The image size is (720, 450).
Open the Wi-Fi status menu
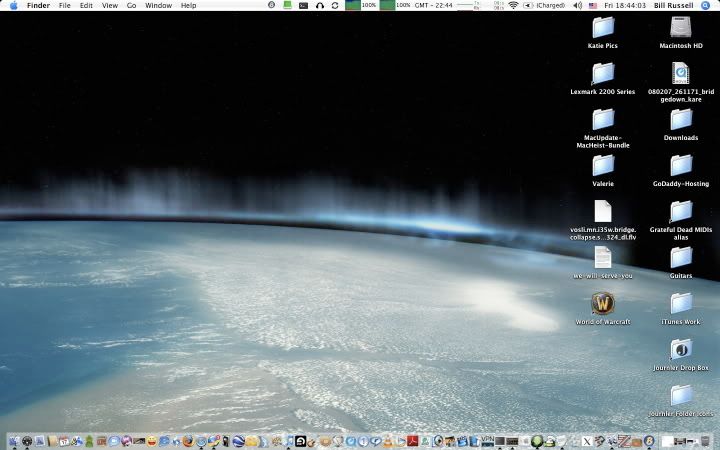pyautogui.click(x=514, y=5)
